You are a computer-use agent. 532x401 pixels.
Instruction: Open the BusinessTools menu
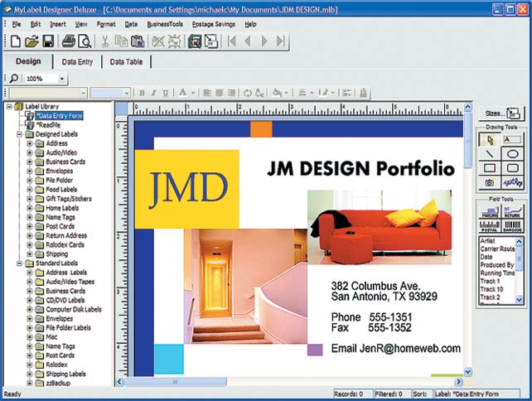(x=165, y=24)
